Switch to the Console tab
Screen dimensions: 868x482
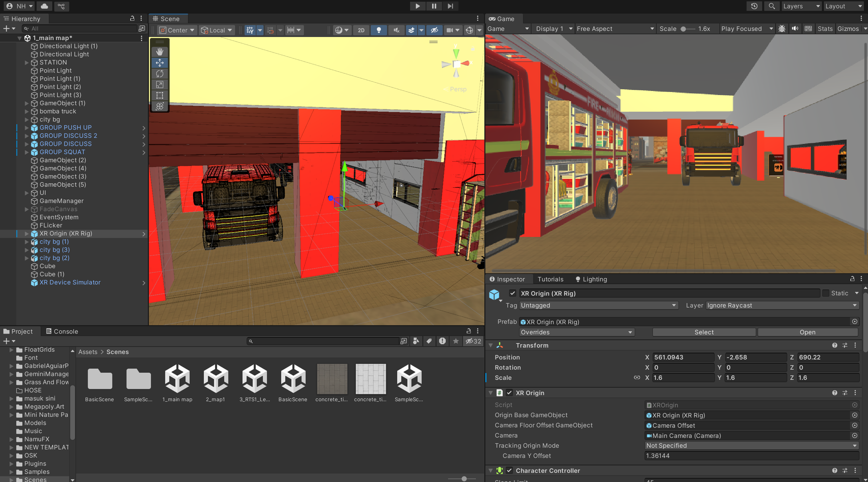62,331
